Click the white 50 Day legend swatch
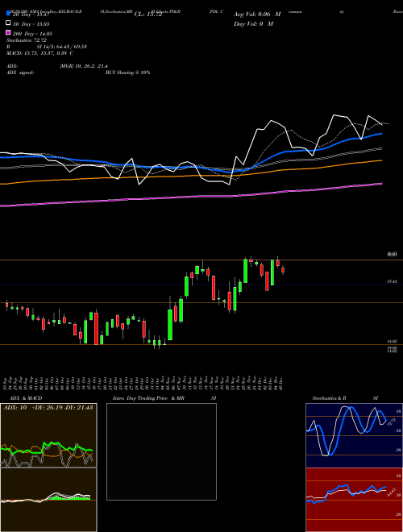This screenshot has height=532, width=403. 8,23
